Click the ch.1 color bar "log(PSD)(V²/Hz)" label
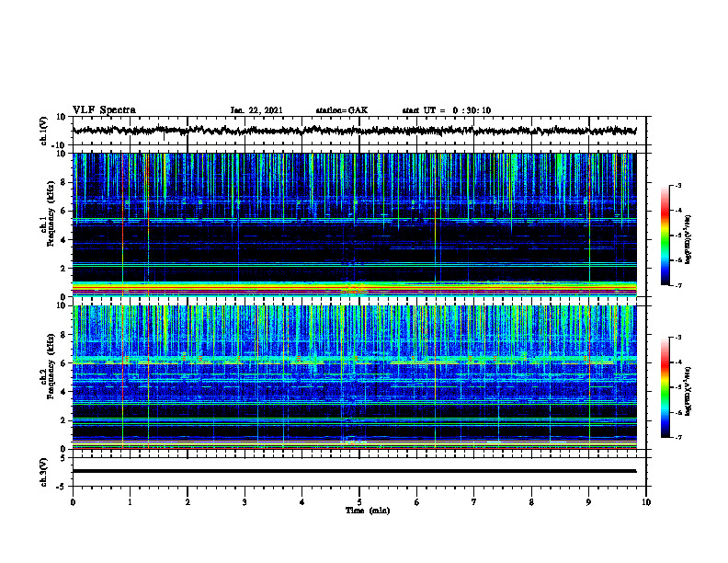Screen dimensions: 728x563 (688, 239)
